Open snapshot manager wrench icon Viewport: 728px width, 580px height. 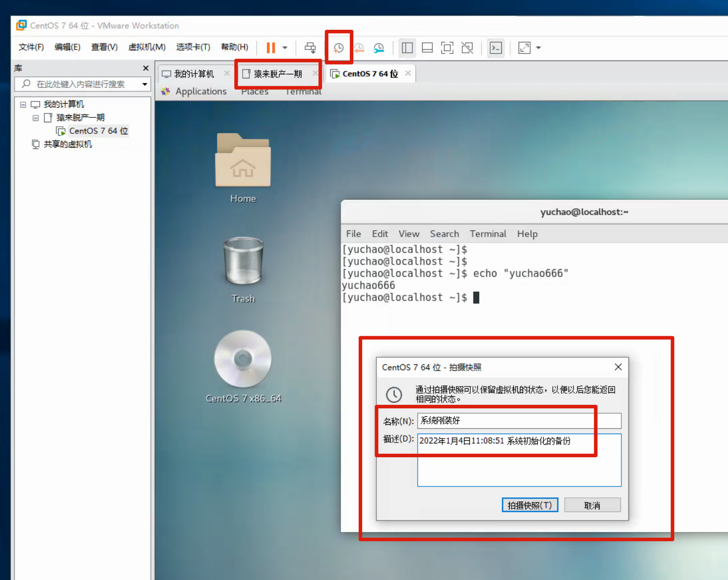(379, 48)
